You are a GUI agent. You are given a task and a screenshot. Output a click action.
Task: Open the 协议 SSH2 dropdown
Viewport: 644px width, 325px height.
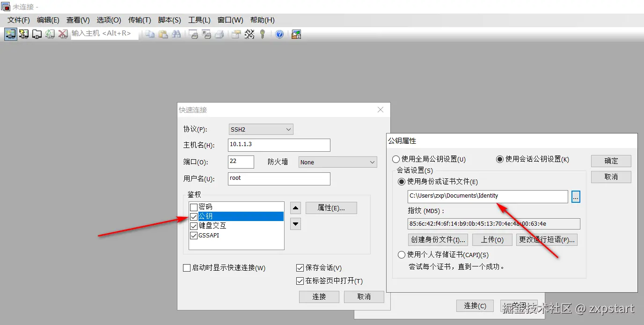pyautogui.click(x=261, y=129)
